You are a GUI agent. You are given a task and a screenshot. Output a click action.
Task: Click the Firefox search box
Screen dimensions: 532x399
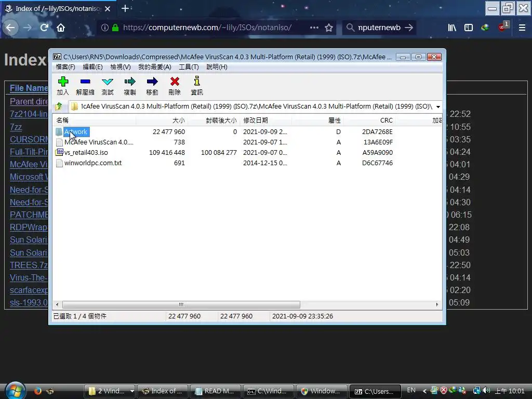[379, 28]
